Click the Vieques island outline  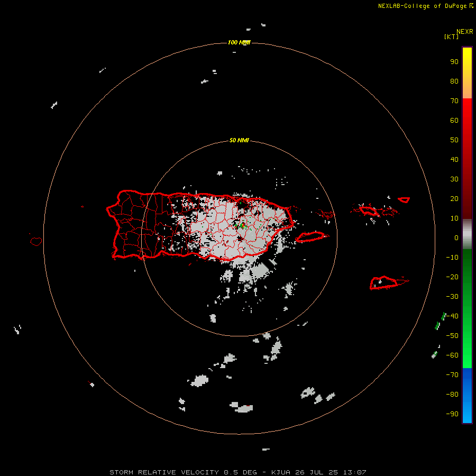point(312,236)
